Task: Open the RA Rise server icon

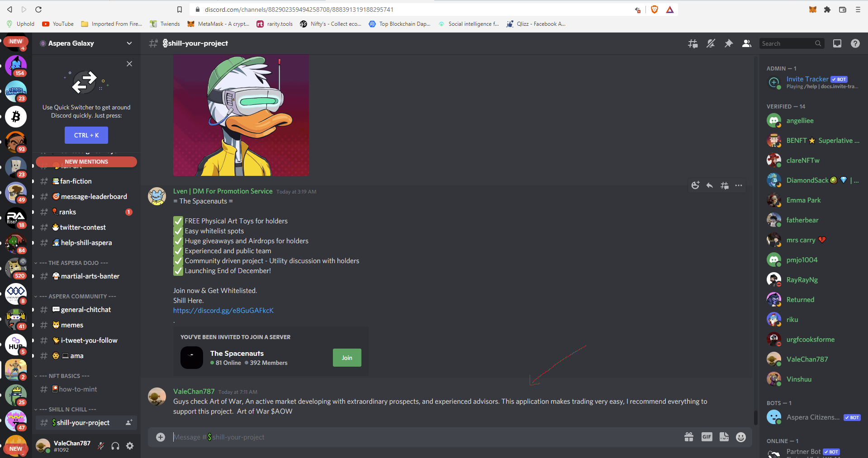Action: point(16,218)
